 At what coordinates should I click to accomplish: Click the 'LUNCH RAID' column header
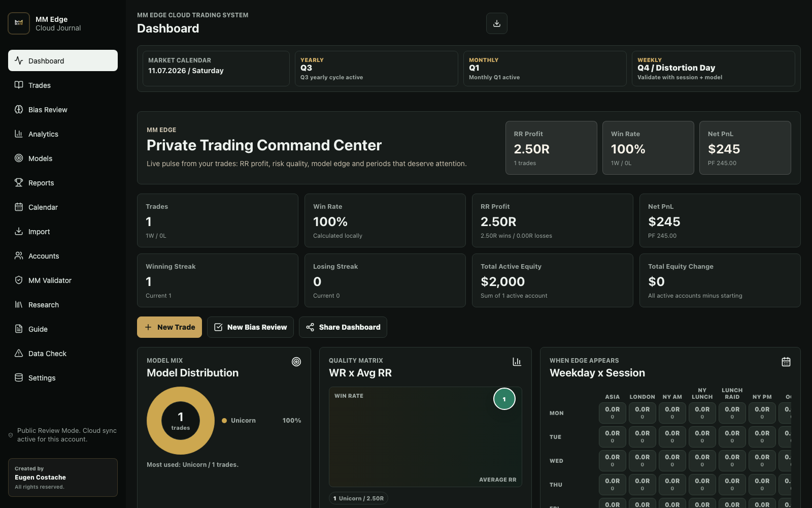pos(732,394)
